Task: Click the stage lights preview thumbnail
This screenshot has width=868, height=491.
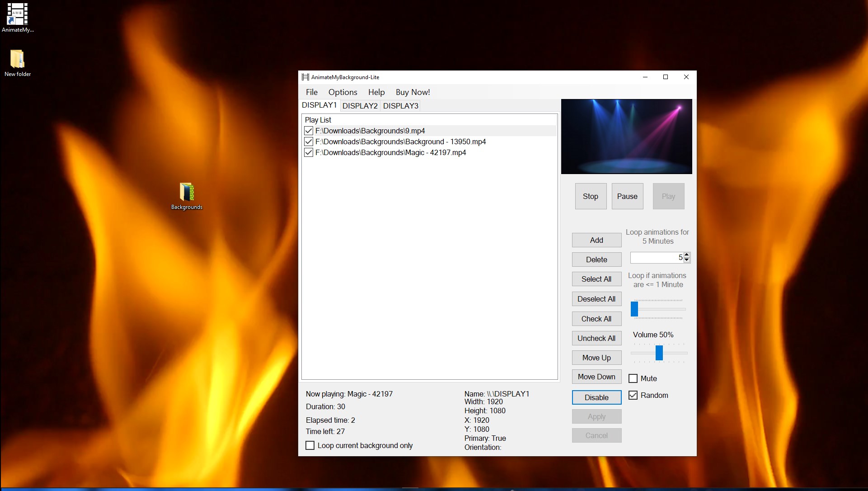Action: coord(626,137)
